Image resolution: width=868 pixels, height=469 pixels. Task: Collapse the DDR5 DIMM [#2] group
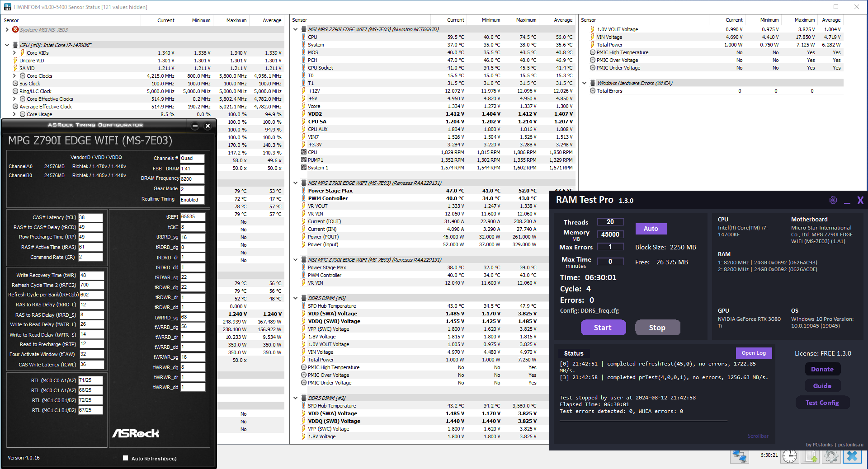296,398
